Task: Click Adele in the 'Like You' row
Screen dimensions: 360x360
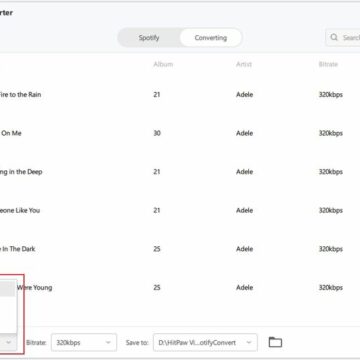Action: (245, 210)
